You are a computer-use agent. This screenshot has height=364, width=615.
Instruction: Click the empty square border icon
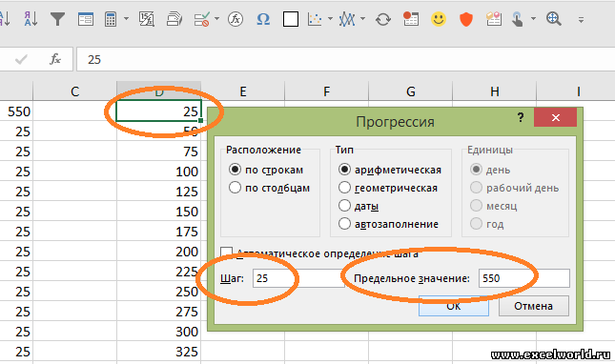click(x=291, y=19)
